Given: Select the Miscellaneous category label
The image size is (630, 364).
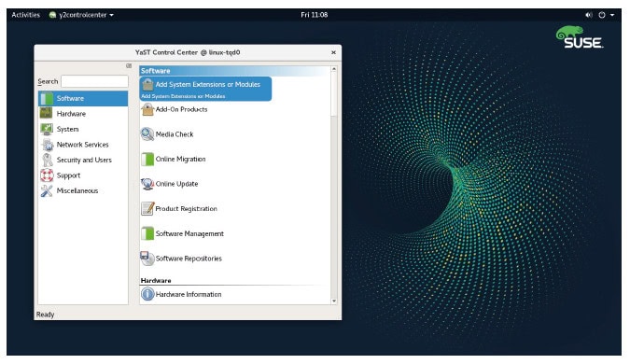Looking at the screenshot, I should click(x=77, y=190).
